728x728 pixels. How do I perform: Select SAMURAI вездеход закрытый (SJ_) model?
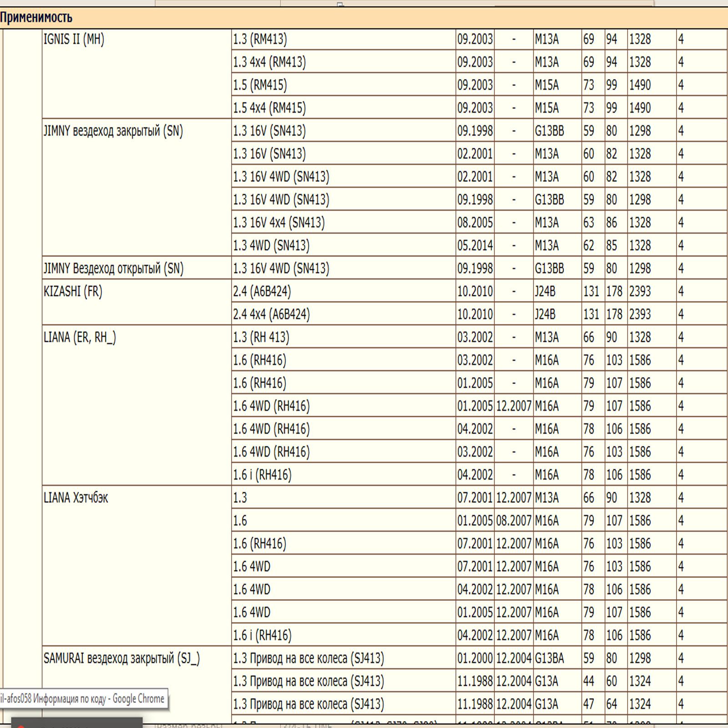click(121, 658)
